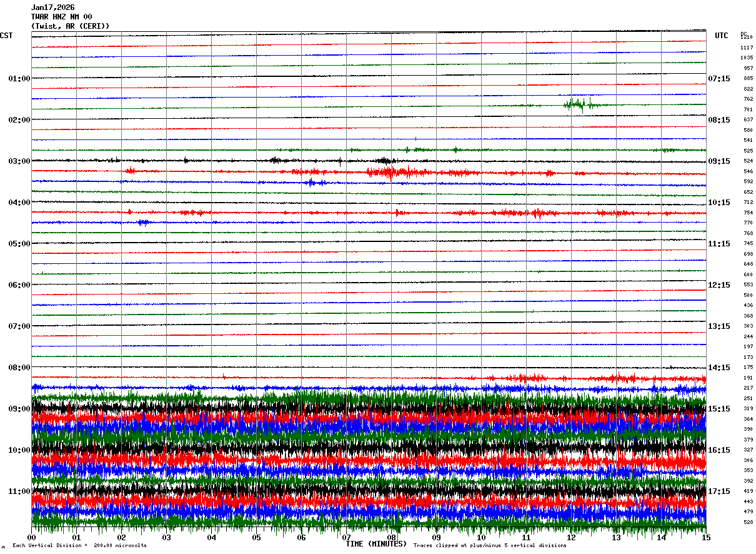The image size is (756, 554).
Task: Select the 01:00 CST row label
Action: click(x=19, y=79)
